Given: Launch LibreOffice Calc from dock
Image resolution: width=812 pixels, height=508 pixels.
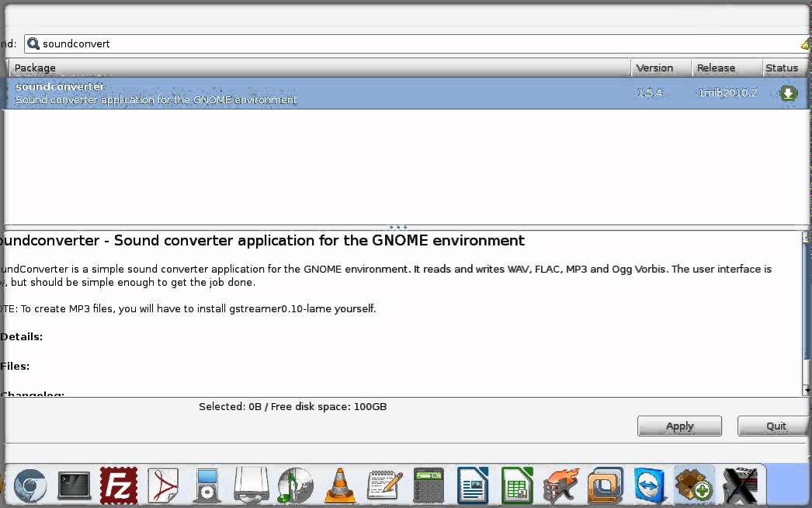Looking at the screenshot, I should pos(517,485).
